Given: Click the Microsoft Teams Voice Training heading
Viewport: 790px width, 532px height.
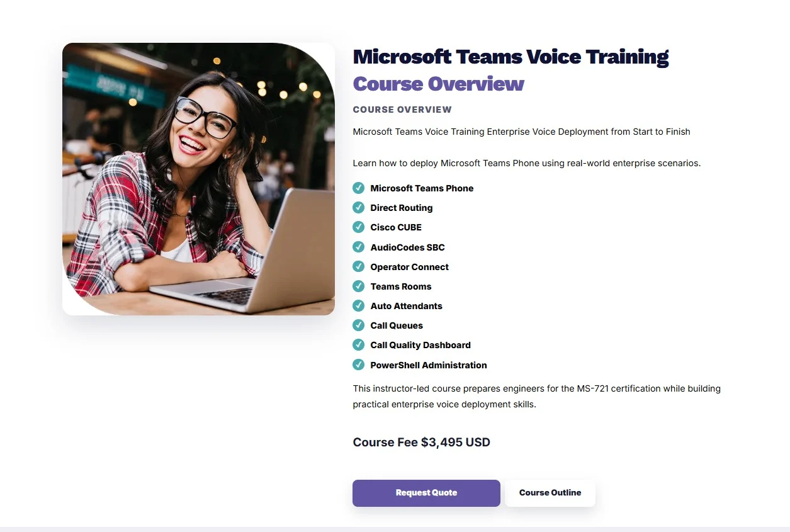Looking at the screenshot, I should point(511,57).
